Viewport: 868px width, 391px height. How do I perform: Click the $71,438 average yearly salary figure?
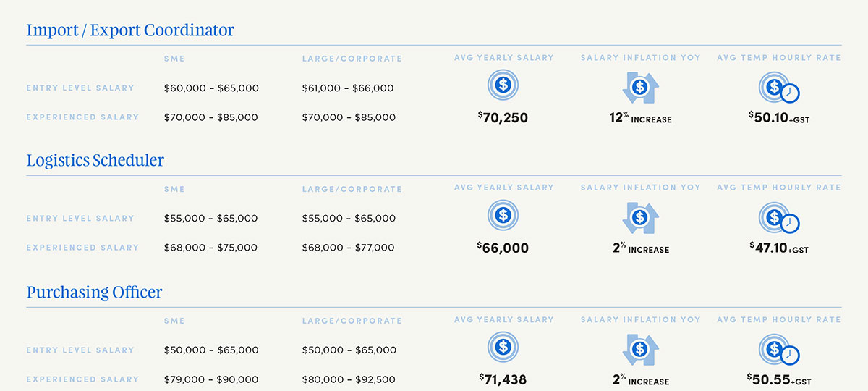503,379
